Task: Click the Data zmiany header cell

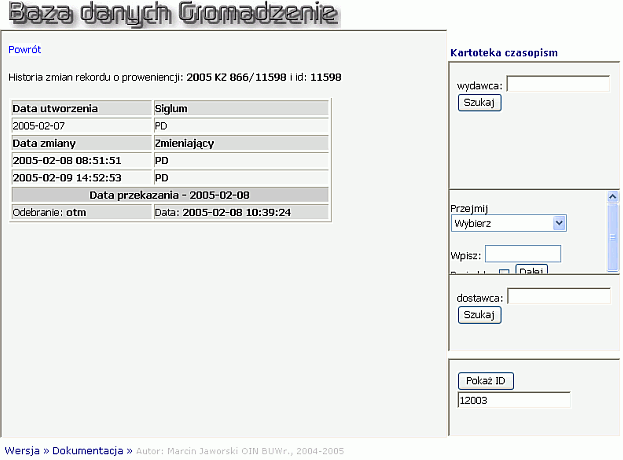Action: (x=81, y=143)
